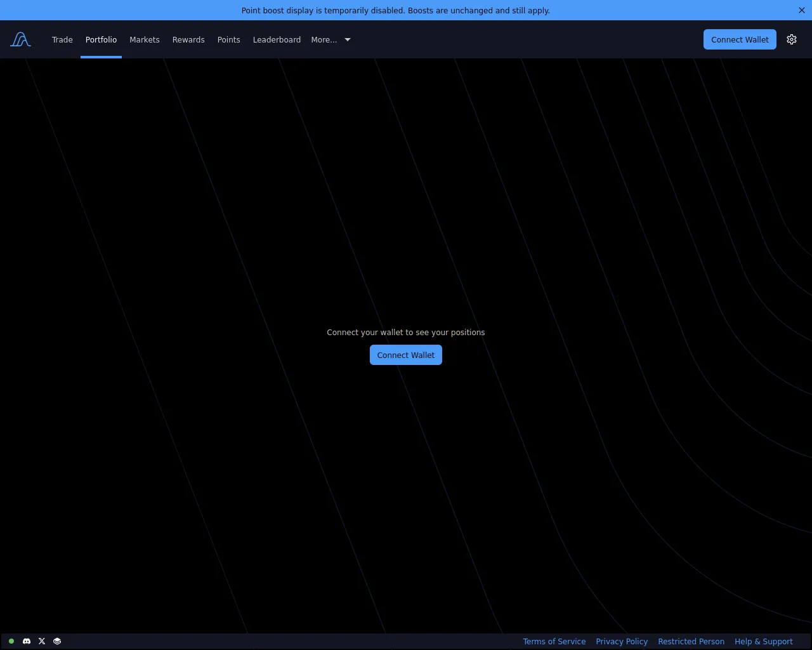Expand the More... dropdown menu
The height and width of the screenshot is (650, 812).
pyautogui.click(x=331, y=39)
